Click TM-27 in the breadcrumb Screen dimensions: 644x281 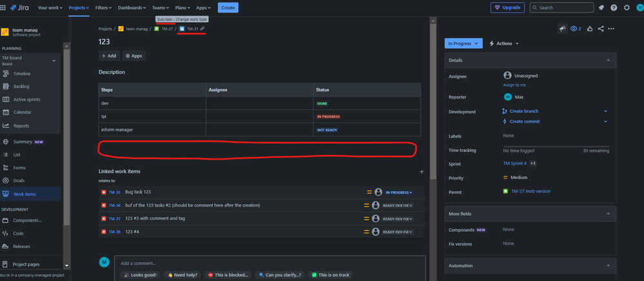pos(167,29)
